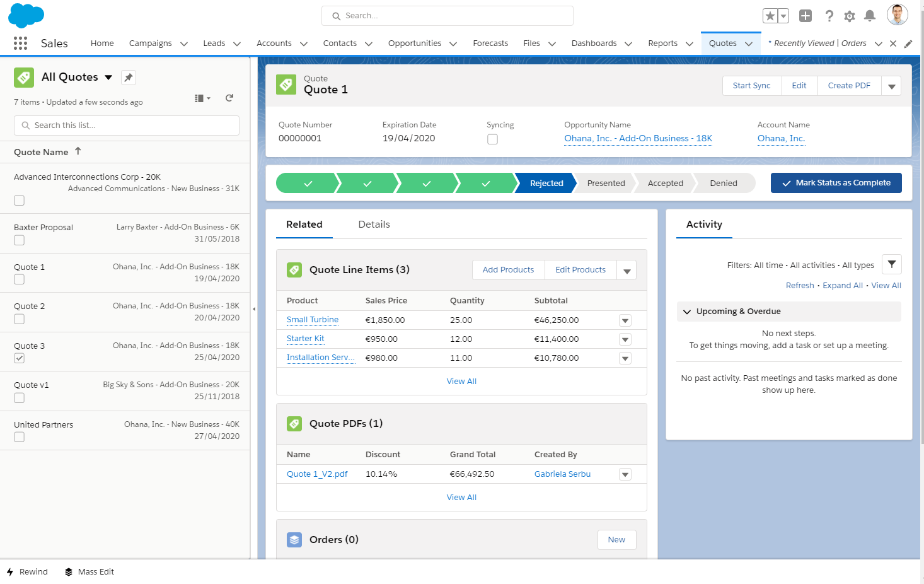Click the pencil icon to edit navigation
Screen dimensions: 924x584
coord(908,44)
